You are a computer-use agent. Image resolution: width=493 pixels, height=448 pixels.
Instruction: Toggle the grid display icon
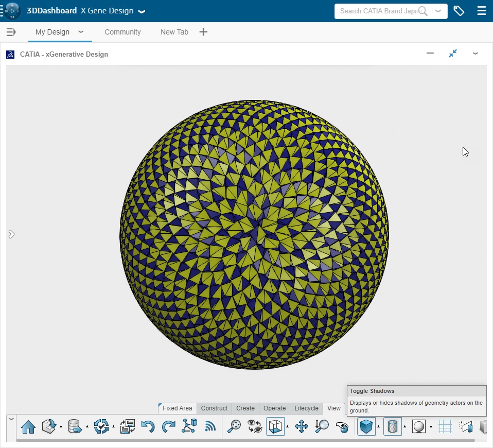point(445,427)
